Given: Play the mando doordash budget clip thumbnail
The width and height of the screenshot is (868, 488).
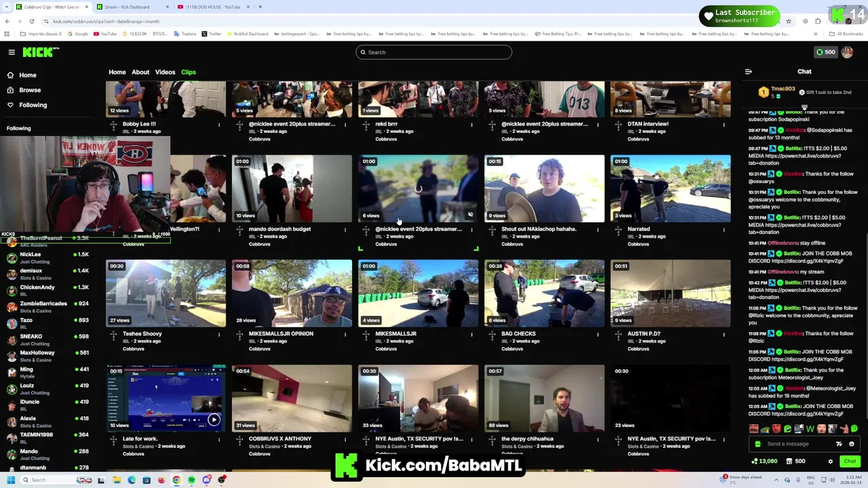Looking at the screenshot, I should [292, 188].
